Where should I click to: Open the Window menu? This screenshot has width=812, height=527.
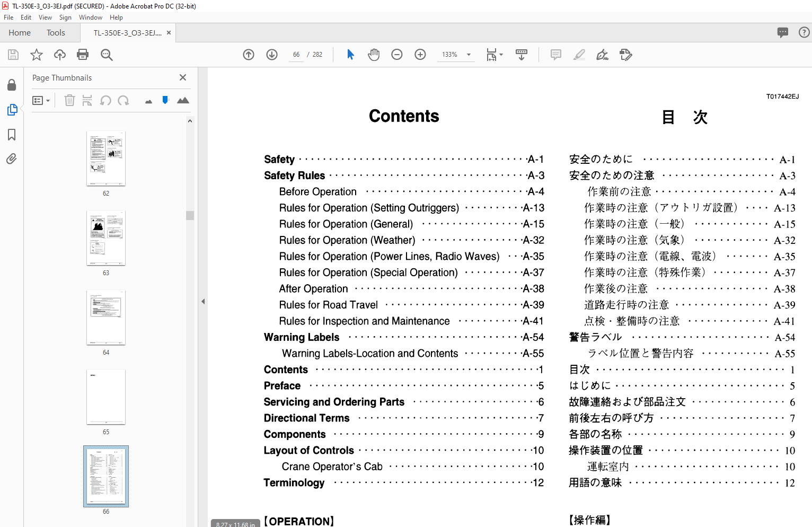[x=91, y=17]
